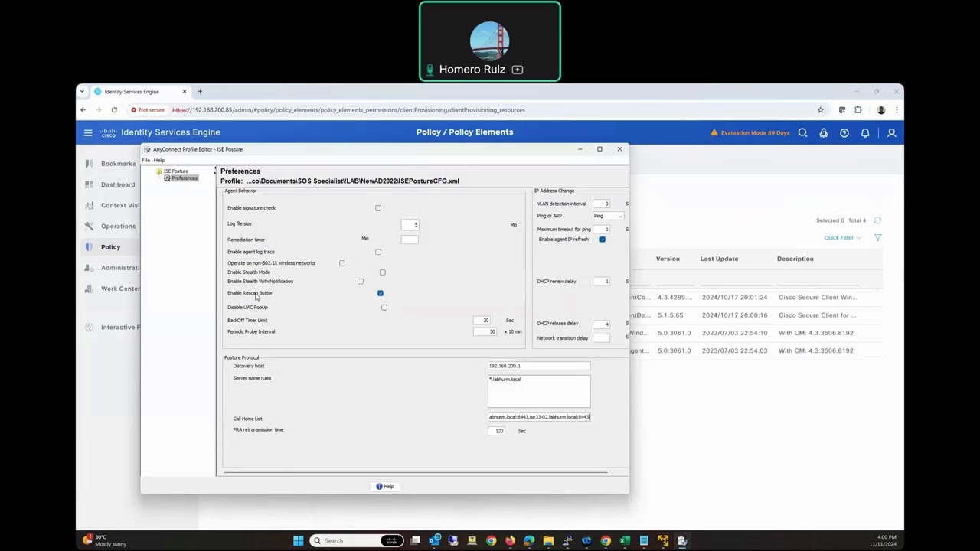
Task: Open Excel from the taskbar
Action: click(625, 540)
